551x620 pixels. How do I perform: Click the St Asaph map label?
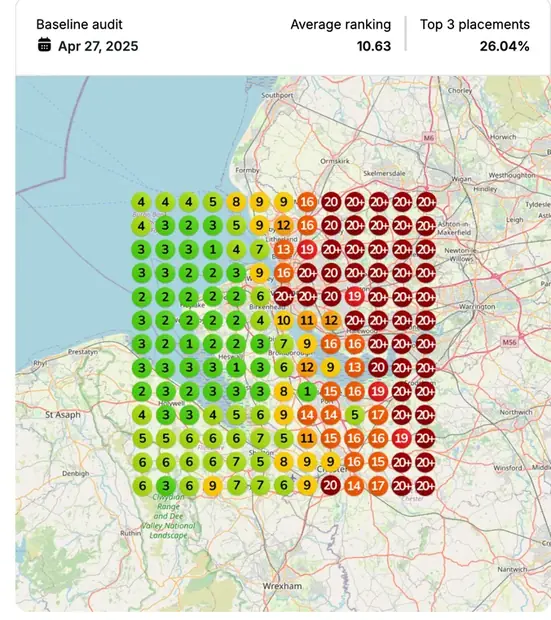click(62, 415)
